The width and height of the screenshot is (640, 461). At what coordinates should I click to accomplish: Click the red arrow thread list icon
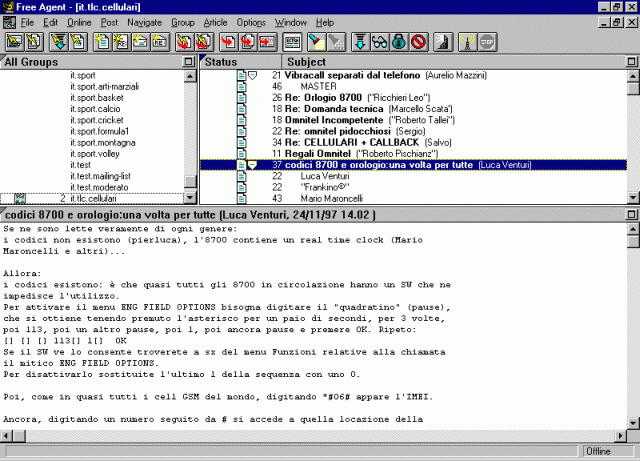coord(267,42)
